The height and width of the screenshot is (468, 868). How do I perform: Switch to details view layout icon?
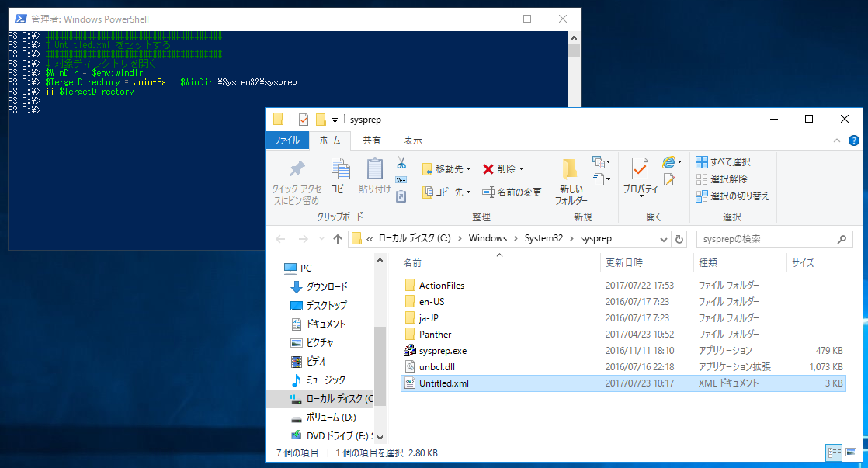(x=835, y=452)
